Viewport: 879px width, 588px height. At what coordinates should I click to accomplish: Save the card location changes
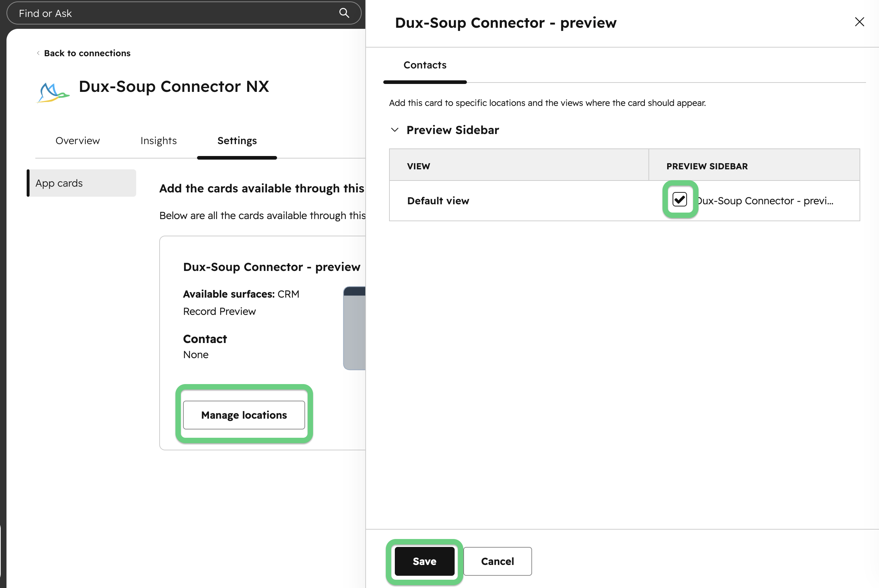coord(424,561)
